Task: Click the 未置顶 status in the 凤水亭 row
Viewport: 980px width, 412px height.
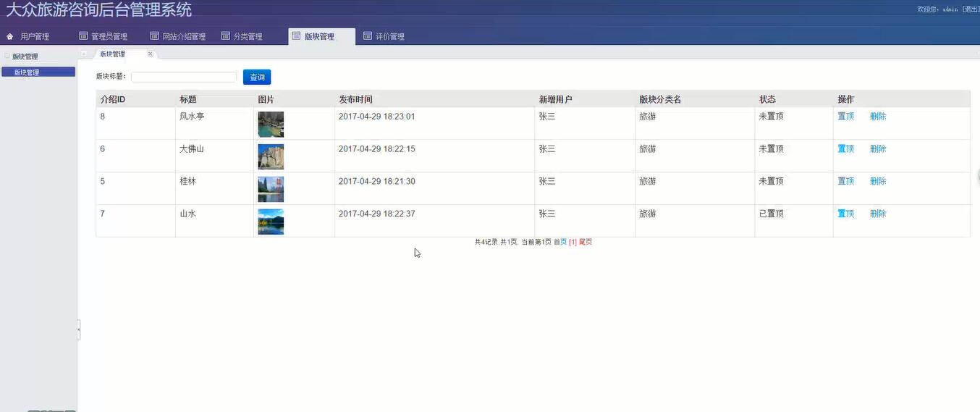Action: [x=771, y=117]
